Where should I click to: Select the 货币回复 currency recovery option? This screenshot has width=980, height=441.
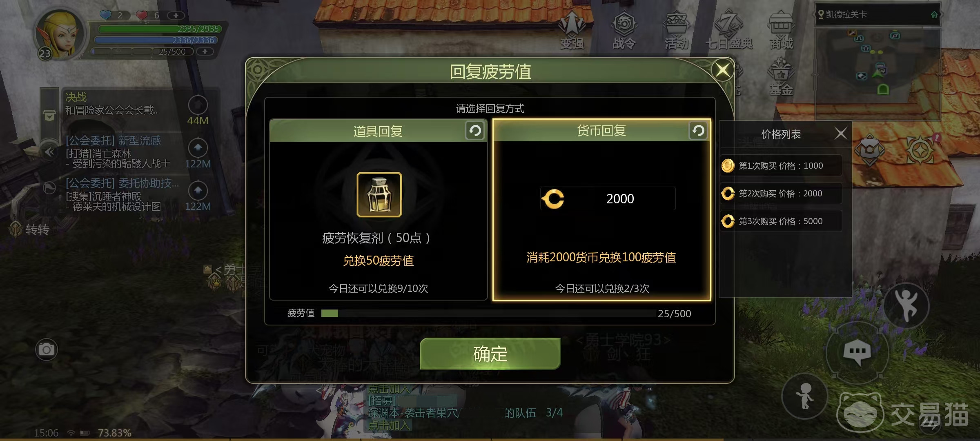pos(601,210)
